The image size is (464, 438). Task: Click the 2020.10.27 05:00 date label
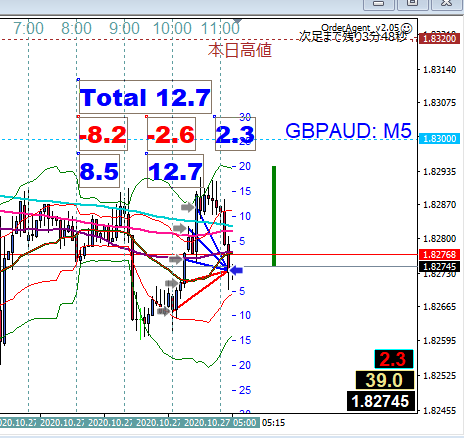220,423
